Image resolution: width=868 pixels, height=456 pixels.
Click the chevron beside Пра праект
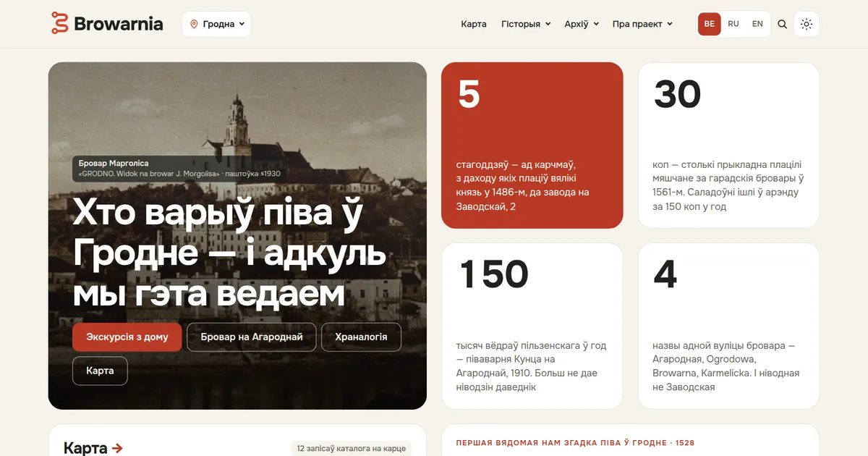[670, 24]
